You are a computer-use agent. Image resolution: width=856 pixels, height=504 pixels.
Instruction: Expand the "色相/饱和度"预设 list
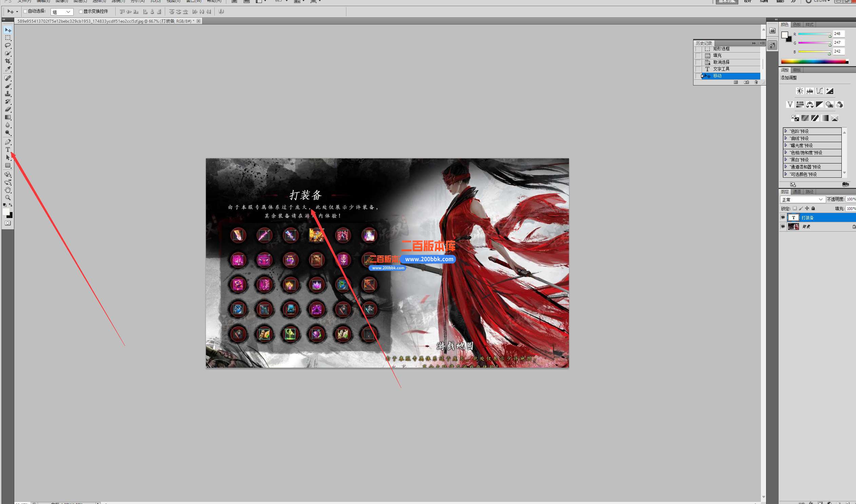tap(785, 152)
